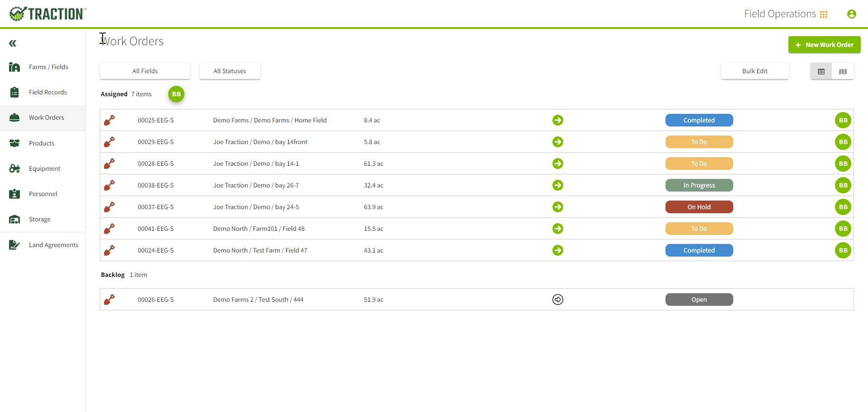Switch to map view icon
This screenshot has width=868, height=412.
click(843, 71)
